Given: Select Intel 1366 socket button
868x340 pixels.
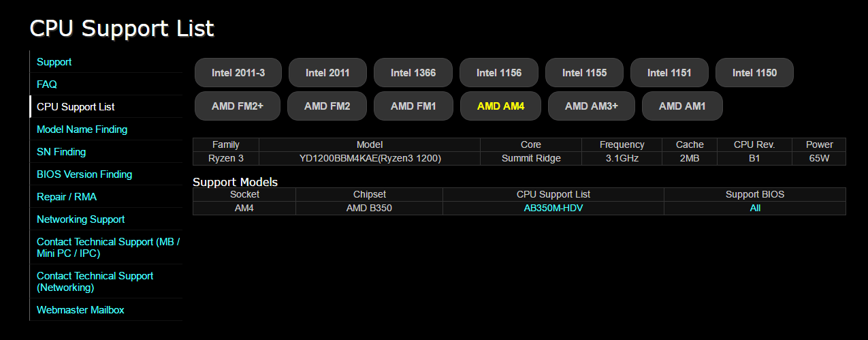Looking at the screenshot, I should [x=413, y=72].
